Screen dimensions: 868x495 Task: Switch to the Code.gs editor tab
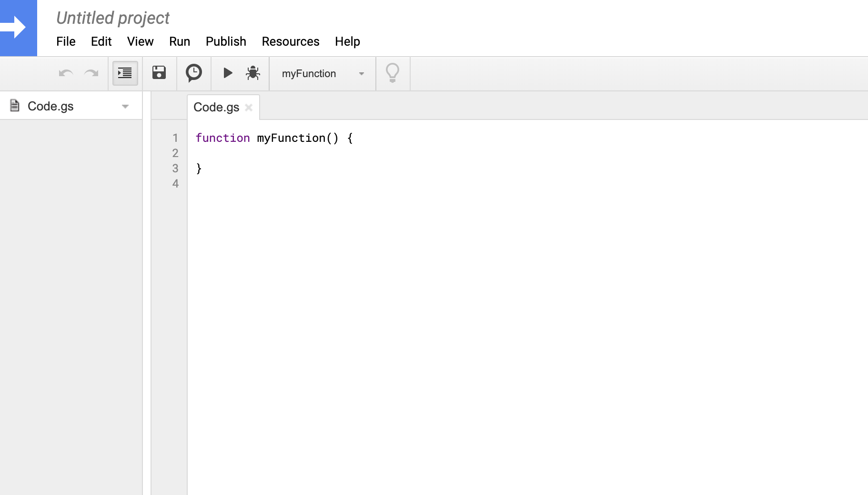tap(216, 108)
